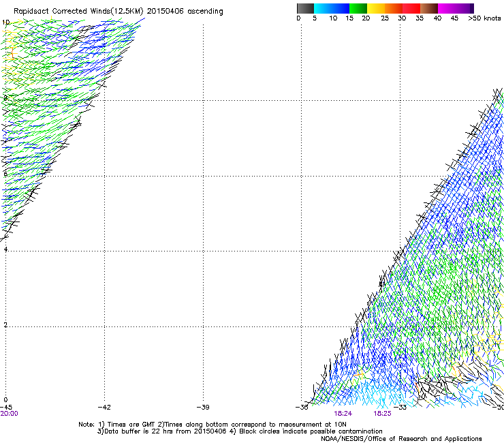Click the NOAA/NESDIS credit line
The image size is (504, 443).
coord(401,439)
